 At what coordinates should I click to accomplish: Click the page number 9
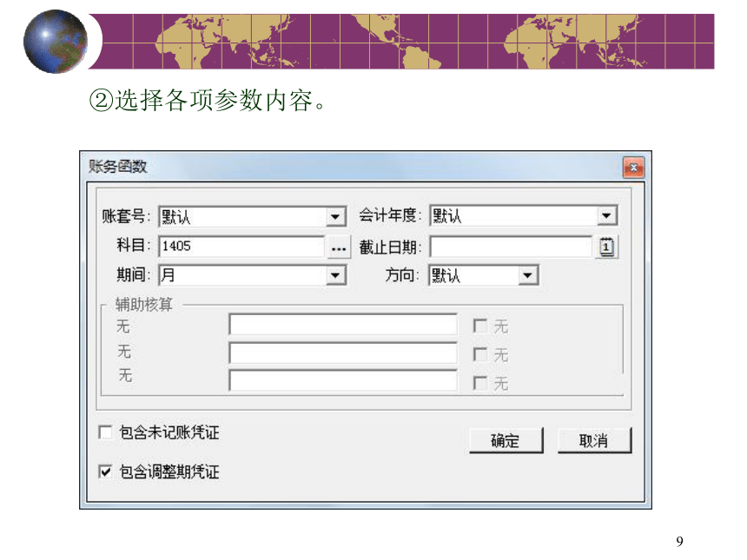pos(679,542)
